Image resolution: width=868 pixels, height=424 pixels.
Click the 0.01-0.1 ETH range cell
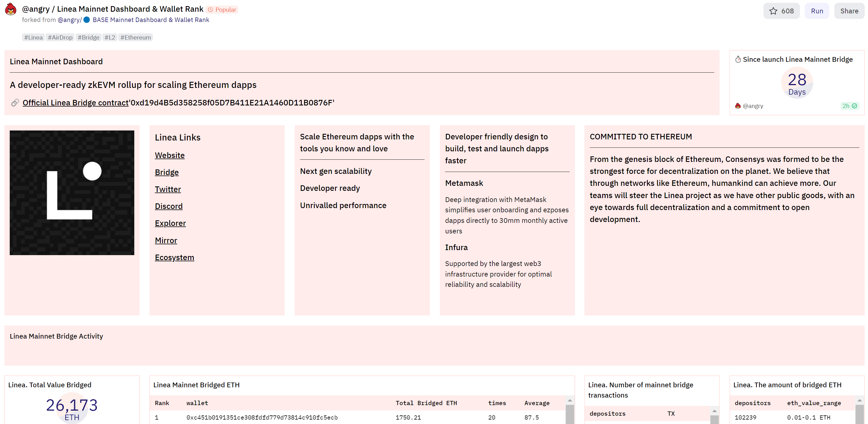coord(808,418)
